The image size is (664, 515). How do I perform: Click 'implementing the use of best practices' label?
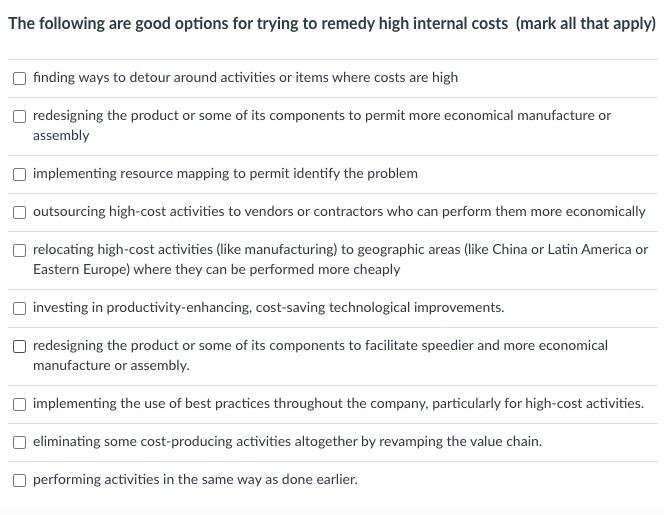click(338, 403)
